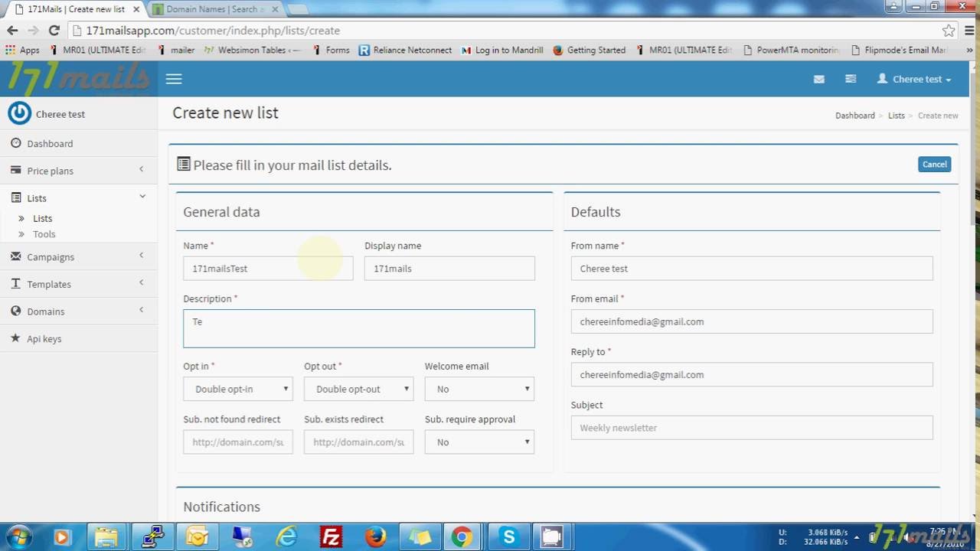980x551 pixels.
Task: Open the Welcome email dropdown
Action: coord(479,389)
